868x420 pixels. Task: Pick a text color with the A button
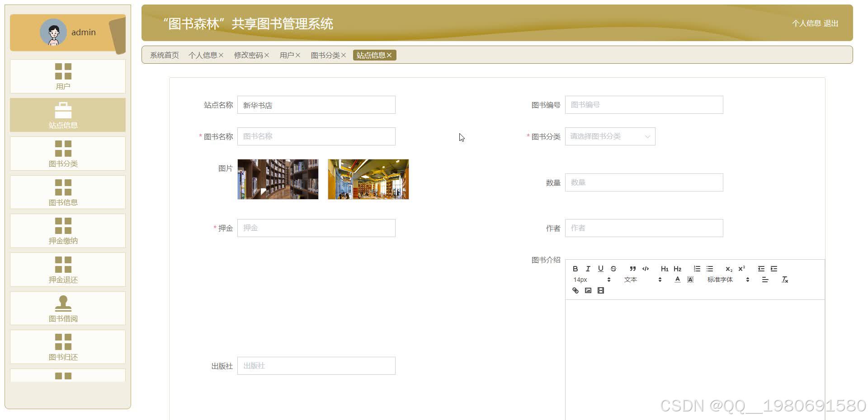click(x=677, y=280)
